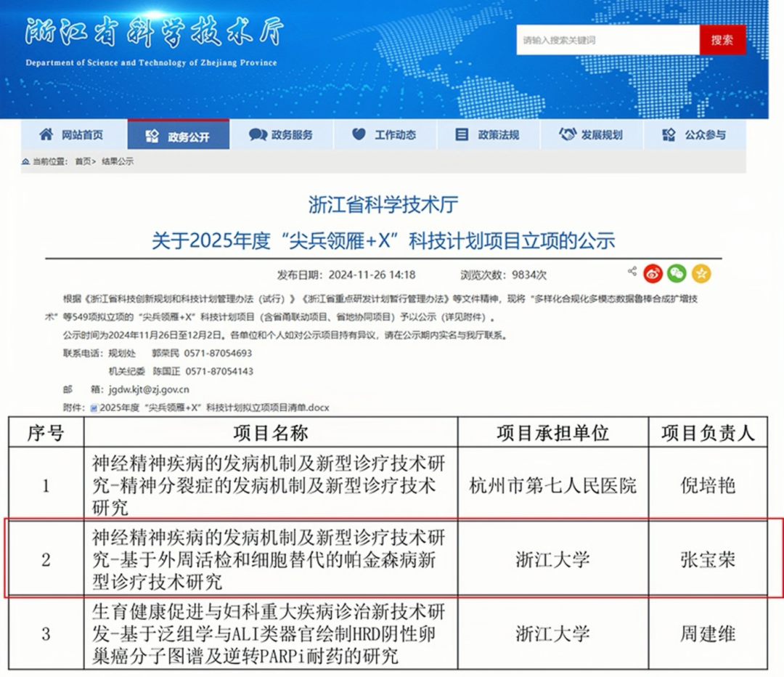
Task: Click the 项目名称 column header
Action: (x=271, y=433)
